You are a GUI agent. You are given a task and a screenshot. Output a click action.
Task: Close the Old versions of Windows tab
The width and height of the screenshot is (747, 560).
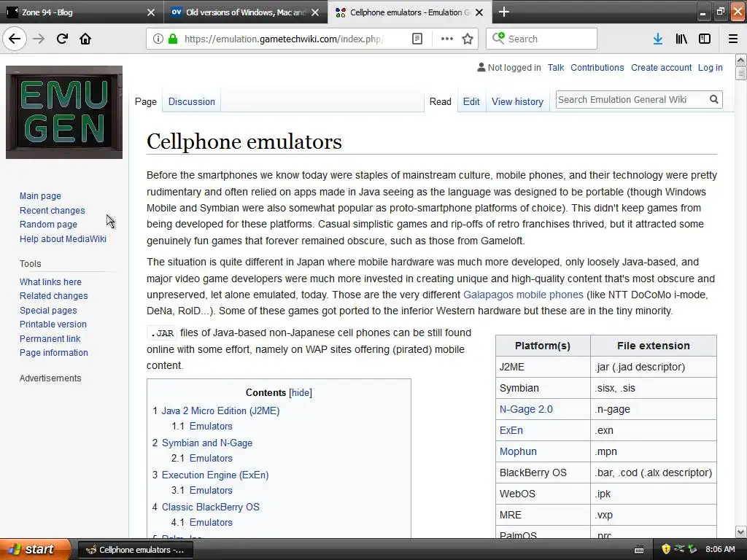[x=315, y=12]
